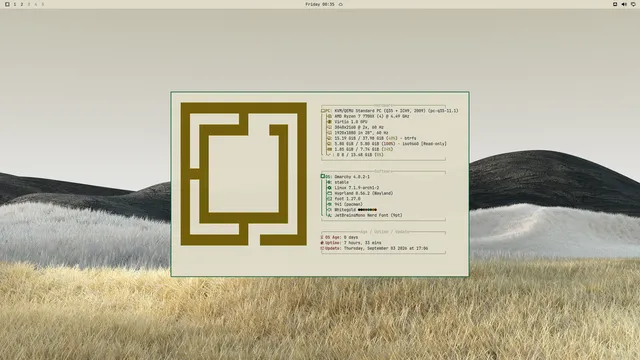Switch to workspace 3
The height and width of the screenshot is (360, 640).
(29, 4)
